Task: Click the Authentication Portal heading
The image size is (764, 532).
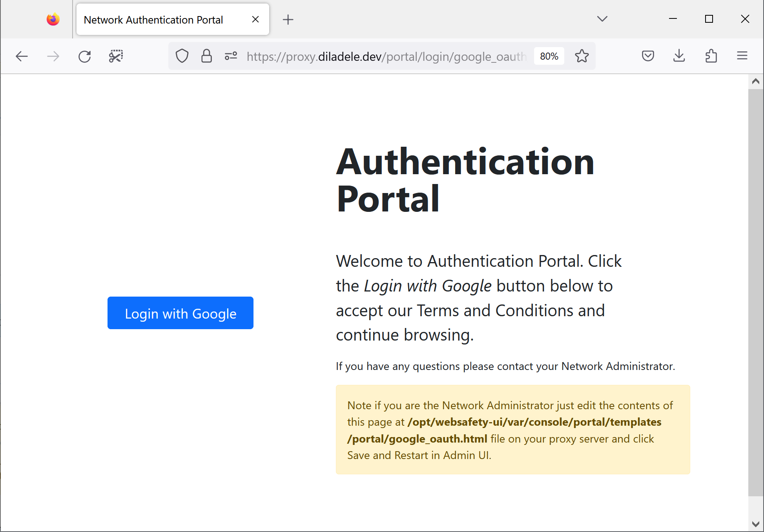Action: coord(465,180)
